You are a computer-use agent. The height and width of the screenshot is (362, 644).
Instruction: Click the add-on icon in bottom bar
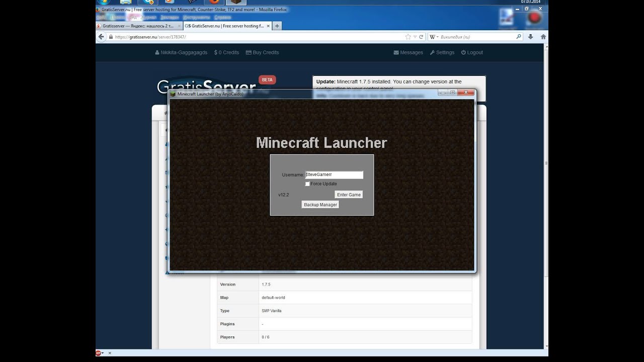pos(98,353)
